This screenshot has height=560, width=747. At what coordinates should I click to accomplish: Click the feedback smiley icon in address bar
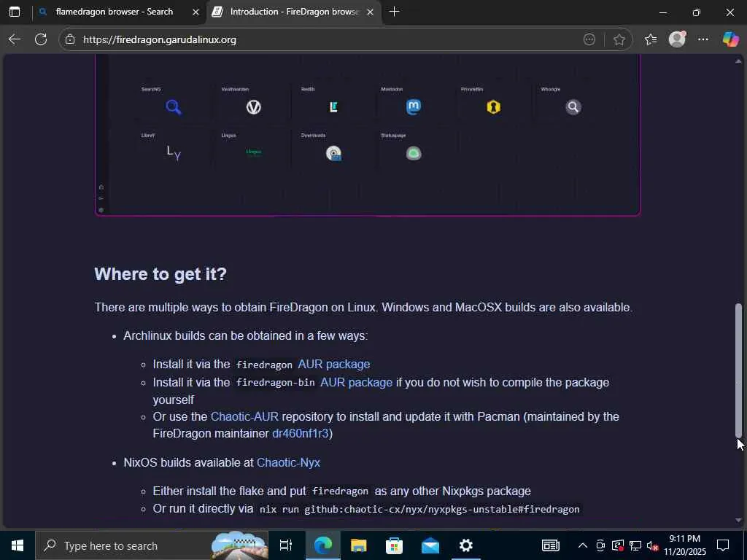pyautogui.click(x=589, y=39)
